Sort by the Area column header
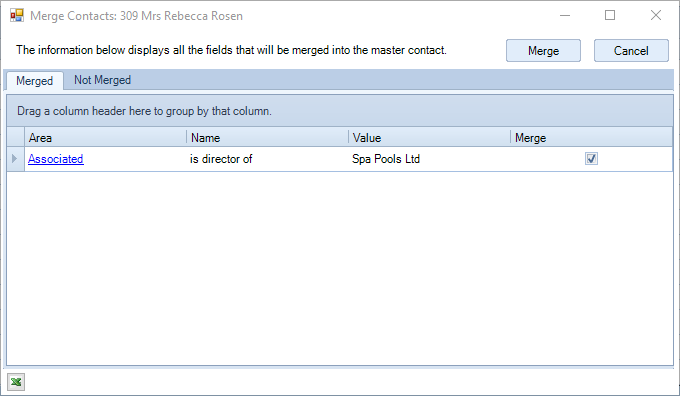The width and height of the screenshot is (680, 396). click(x=105, y=138)
